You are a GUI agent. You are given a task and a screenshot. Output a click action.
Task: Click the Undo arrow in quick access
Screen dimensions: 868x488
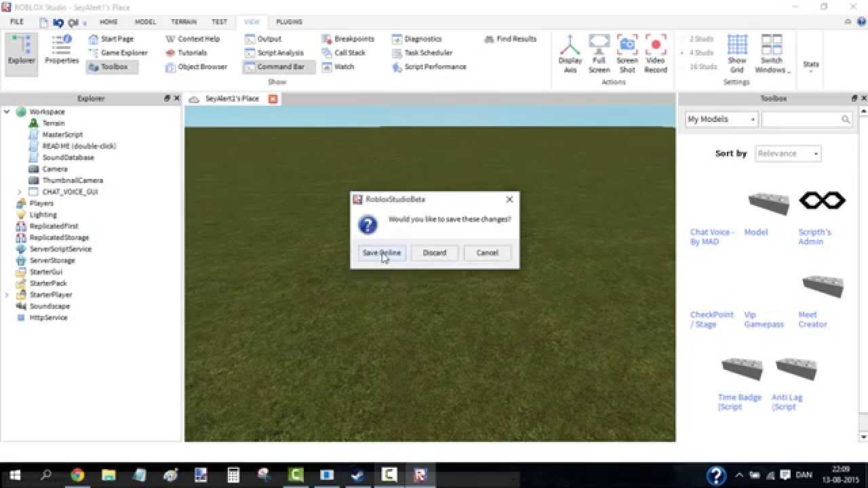point(58,22)
